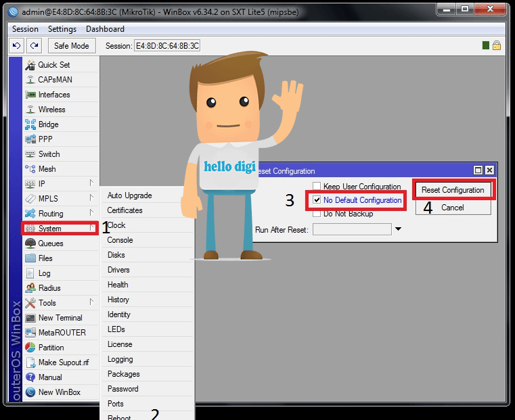Click the padlock icon in toolbar

coord(497,45)
